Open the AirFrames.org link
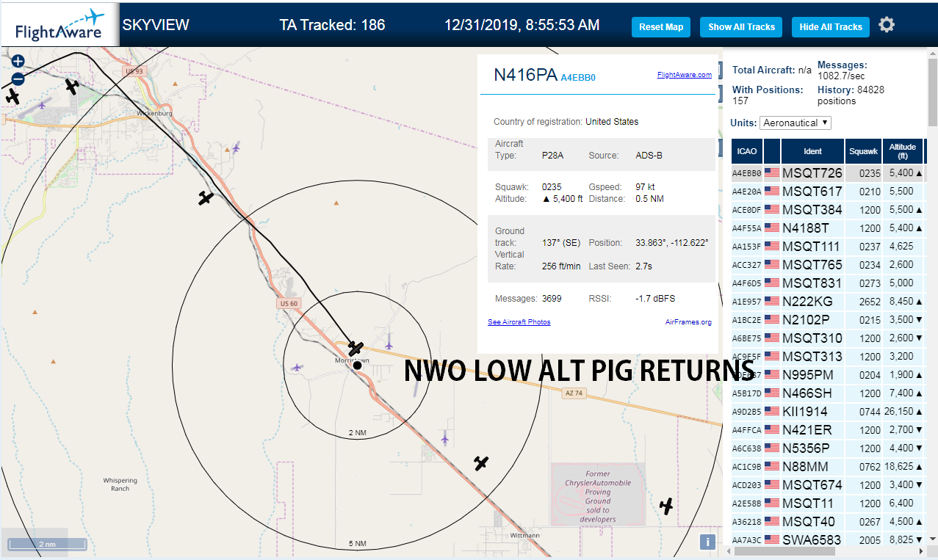This screenshot has height=560, width=938. click(x=688, y=322)
